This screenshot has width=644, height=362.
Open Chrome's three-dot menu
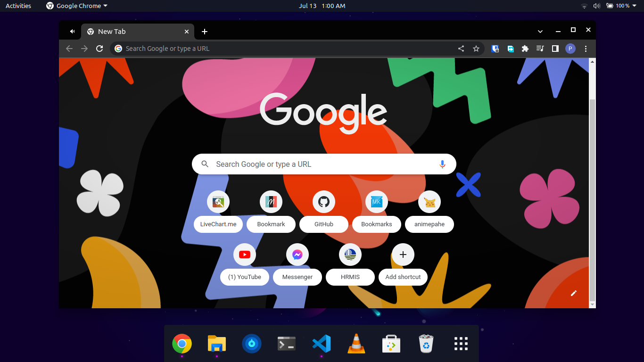click(586, 49)
